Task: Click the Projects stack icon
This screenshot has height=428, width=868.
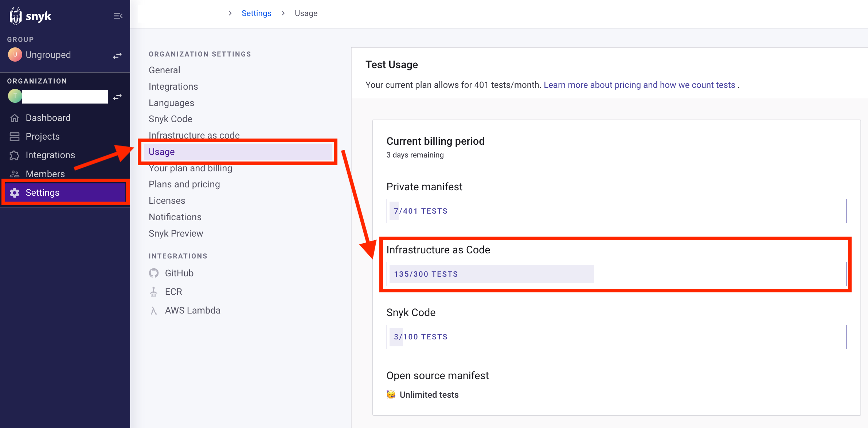Action: [15, 136]
